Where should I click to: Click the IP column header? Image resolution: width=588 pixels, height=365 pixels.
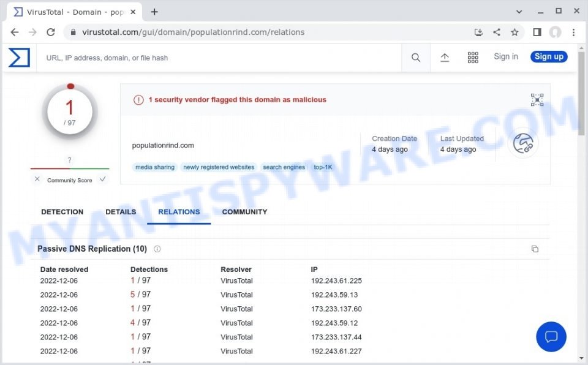click(314, 269)
